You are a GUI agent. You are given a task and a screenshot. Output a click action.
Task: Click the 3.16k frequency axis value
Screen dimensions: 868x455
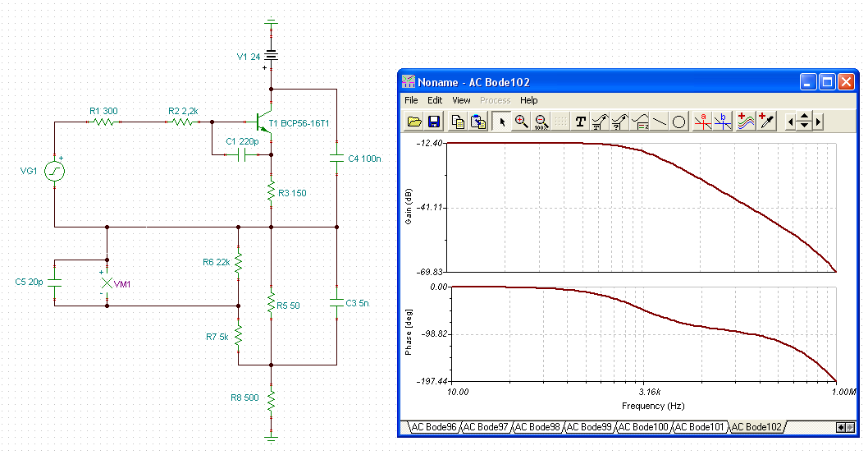(649, 391)
